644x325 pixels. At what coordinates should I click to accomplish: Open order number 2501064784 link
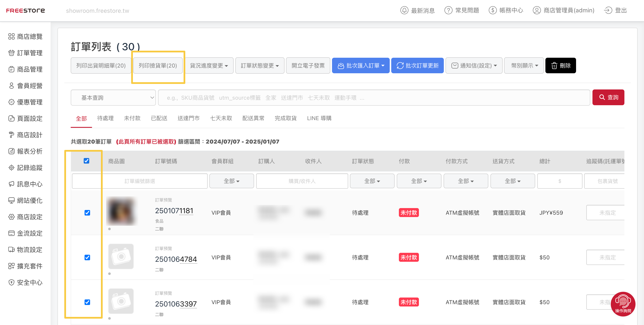click(x=176, y=259)
